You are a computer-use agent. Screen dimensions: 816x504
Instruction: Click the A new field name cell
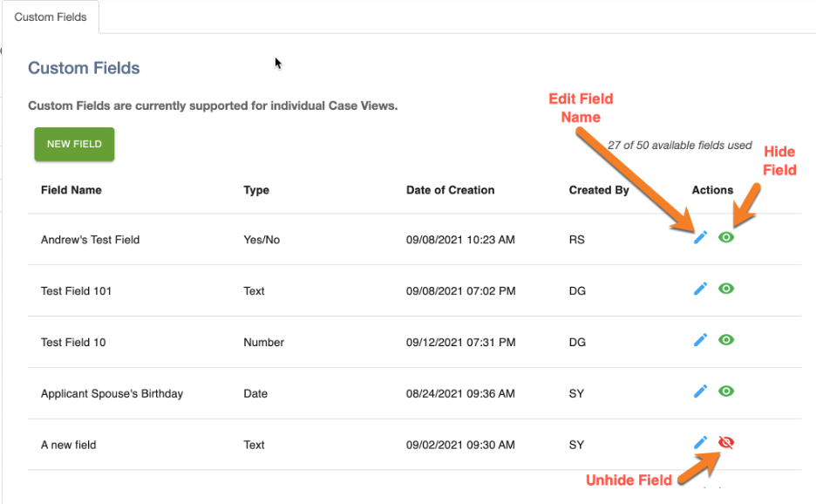69,445
